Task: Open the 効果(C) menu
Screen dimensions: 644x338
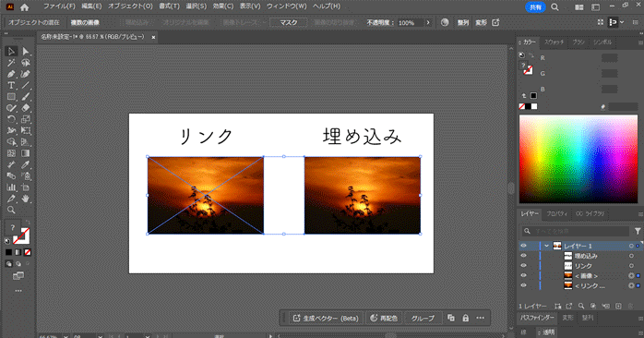Action: (223, 6)
